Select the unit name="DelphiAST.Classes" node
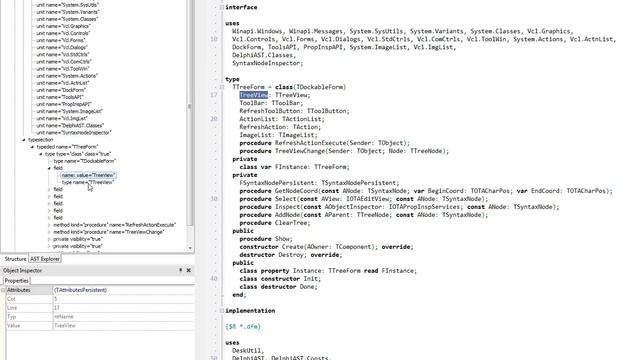This screenshot has height=360, width=640. click(x=70, y=126)
